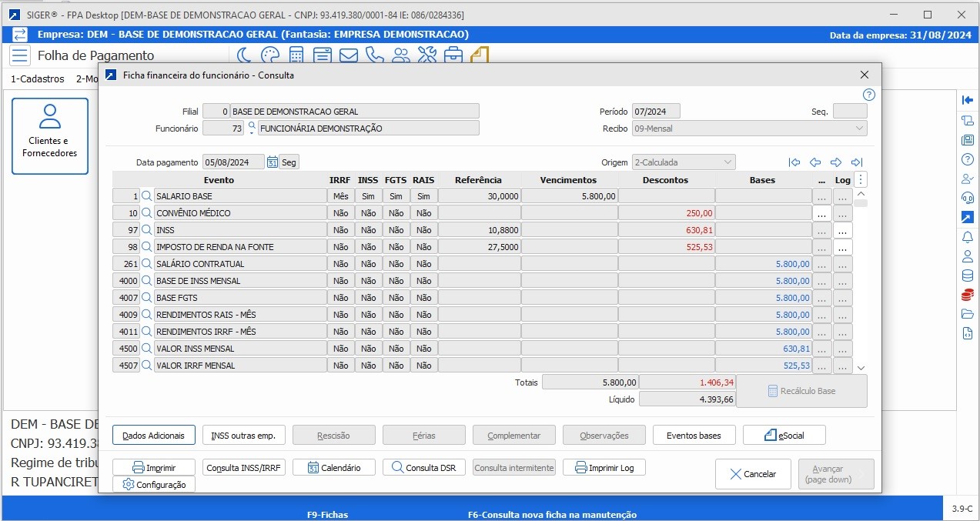Click the help question mark in dialog

point(869,95)
